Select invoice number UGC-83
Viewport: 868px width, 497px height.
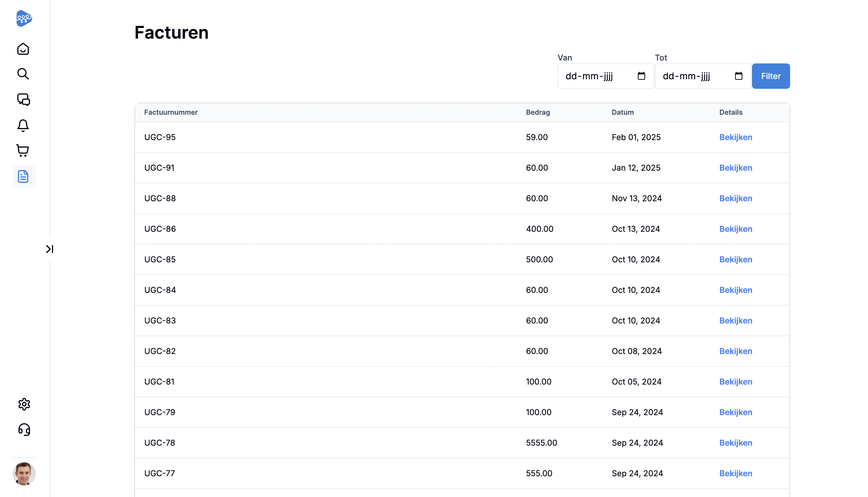160,321
